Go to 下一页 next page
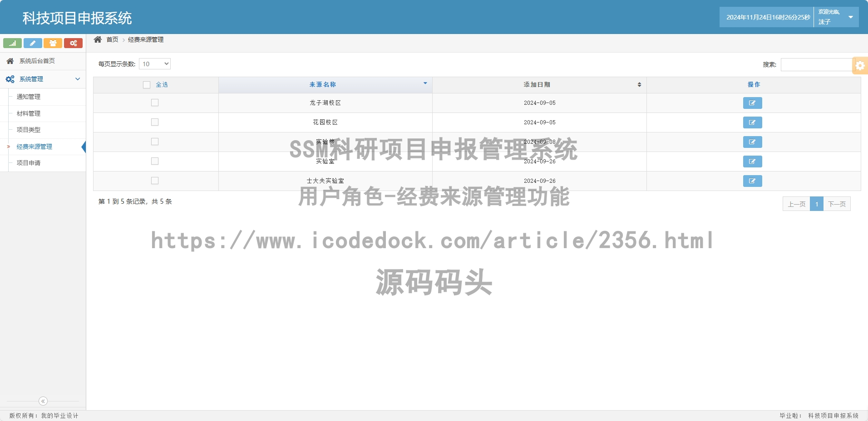 coord(837,204)
